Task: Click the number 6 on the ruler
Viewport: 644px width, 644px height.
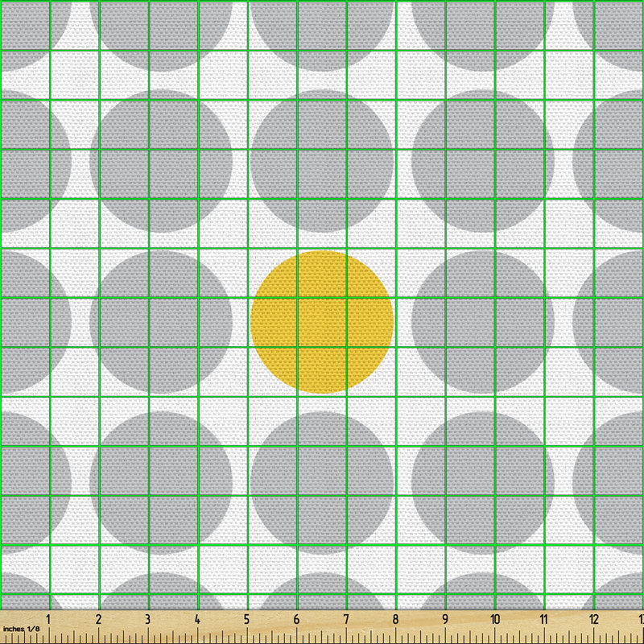Action: point(296,619)
